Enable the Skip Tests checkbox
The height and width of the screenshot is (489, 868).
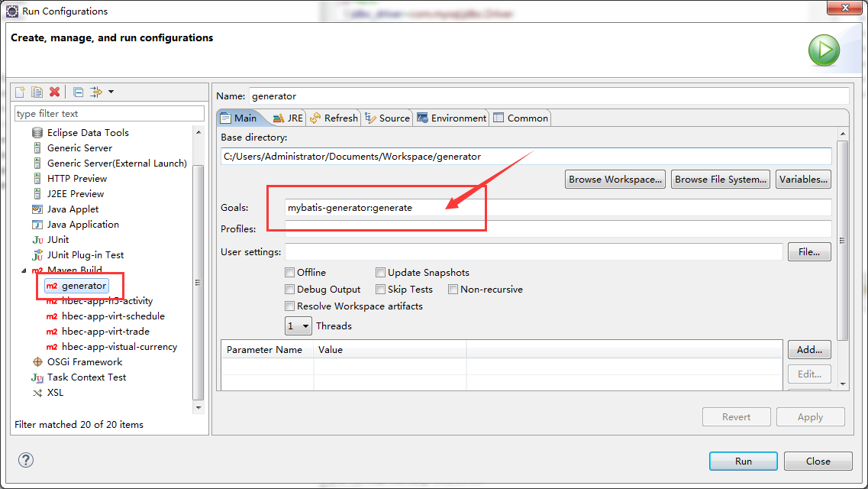point(380,289)
